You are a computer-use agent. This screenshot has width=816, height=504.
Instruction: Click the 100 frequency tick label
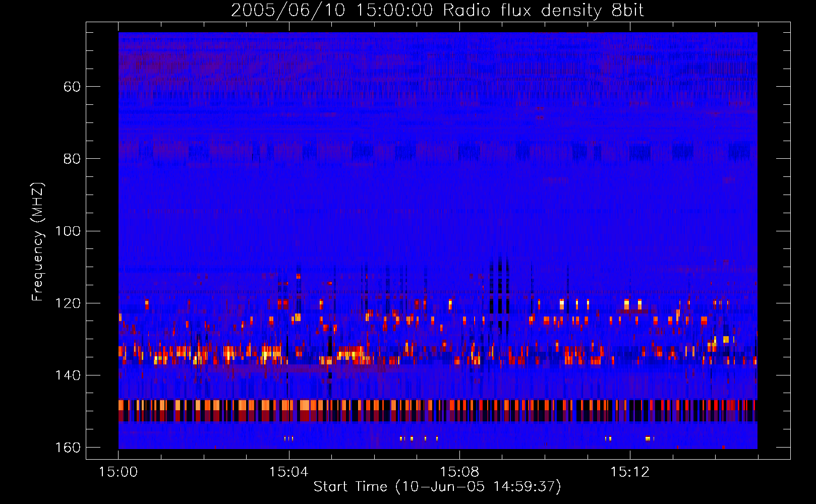tap(68, 231)
